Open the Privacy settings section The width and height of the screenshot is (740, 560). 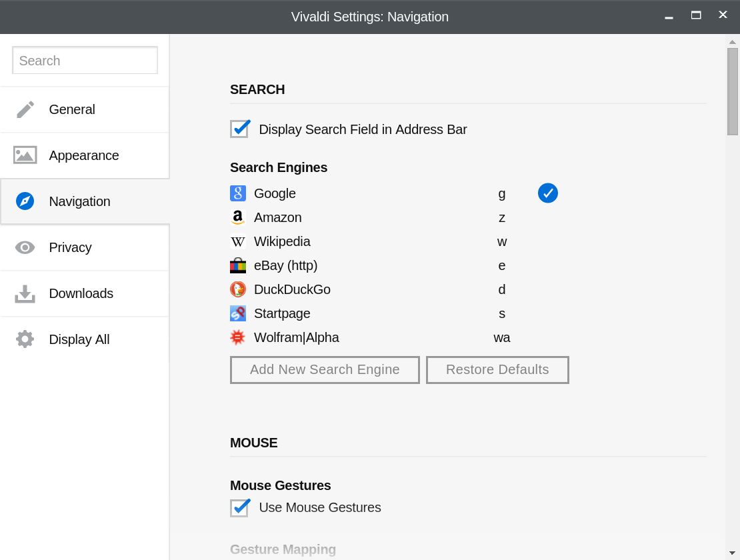pyautogui.click(x=70, y=247)
